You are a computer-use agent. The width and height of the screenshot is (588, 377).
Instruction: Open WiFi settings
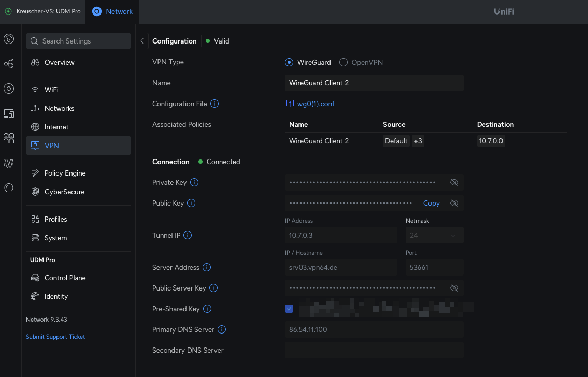(78, 90)
